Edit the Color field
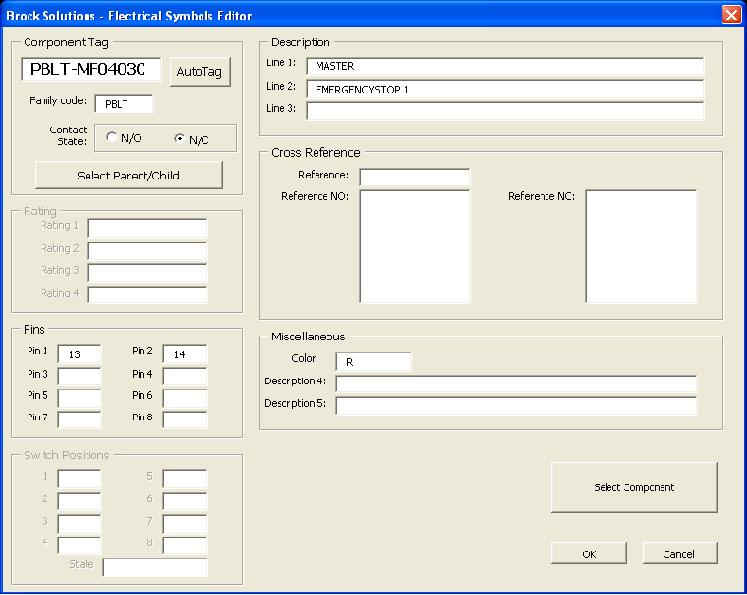Viewport: 747px width, 595px height. [373, 362]
